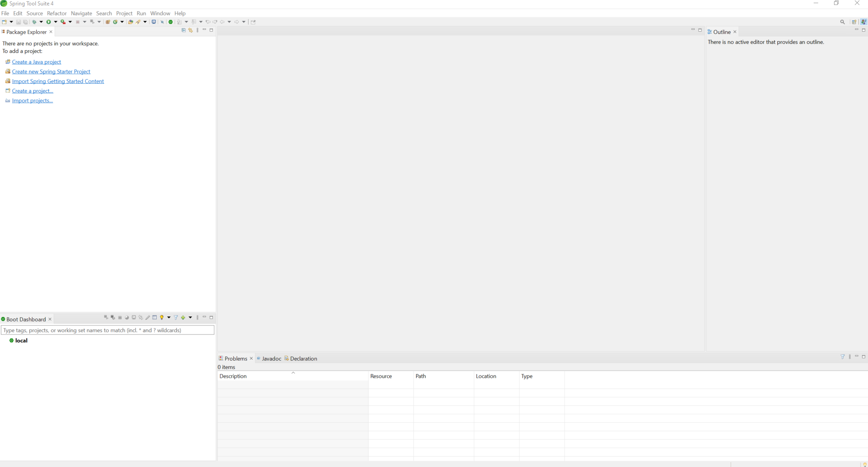The height and width of the screenshot is (467, 868).
Task: Click Boot Dashboard yellow lightbulb icon
Action: [x=162, y=318]
